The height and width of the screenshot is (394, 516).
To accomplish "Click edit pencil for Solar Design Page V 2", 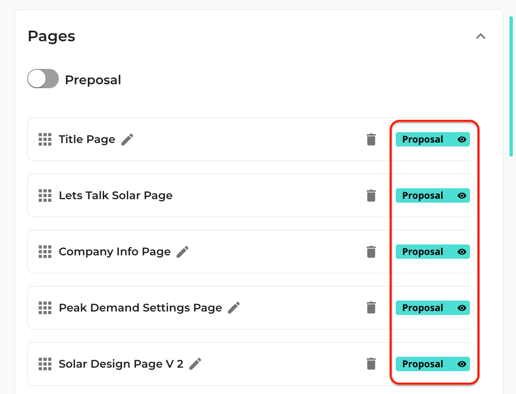I will 195,364.
